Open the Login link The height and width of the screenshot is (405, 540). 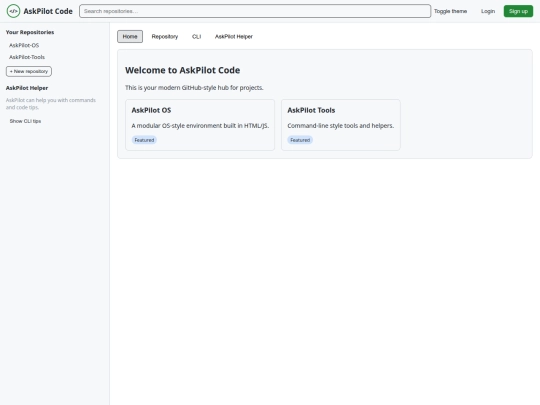pyautogui.click(x=488, y=11)
